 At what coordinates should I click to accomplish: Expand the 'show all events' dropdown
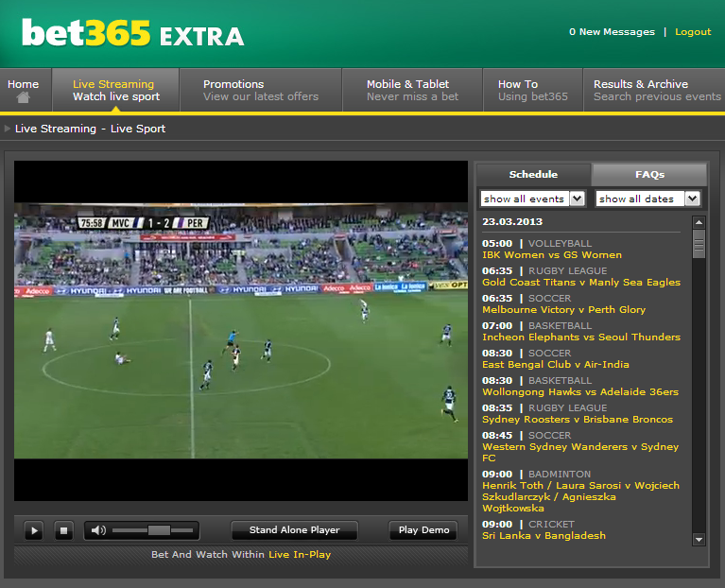coord(533,199)
